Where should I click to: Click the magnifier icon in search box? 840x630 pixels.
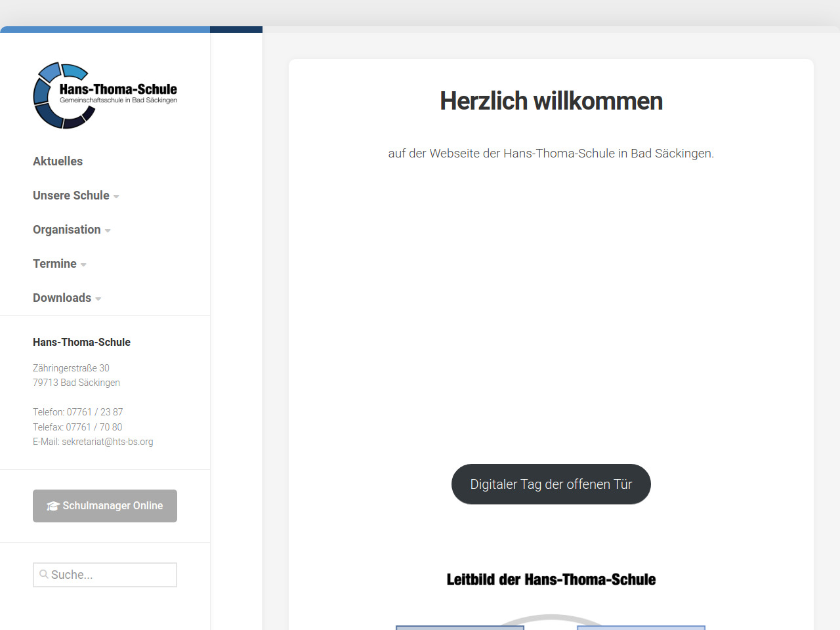pyautogui.click(x=44, y=574)
